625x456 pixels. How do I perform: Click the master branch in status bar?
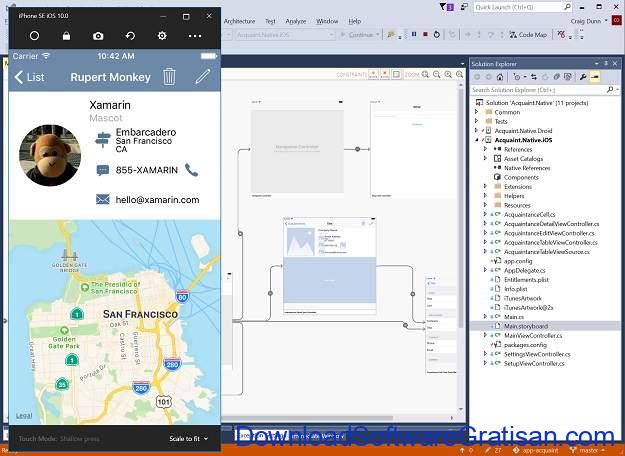pyautogui.click(x=588, y=451)
